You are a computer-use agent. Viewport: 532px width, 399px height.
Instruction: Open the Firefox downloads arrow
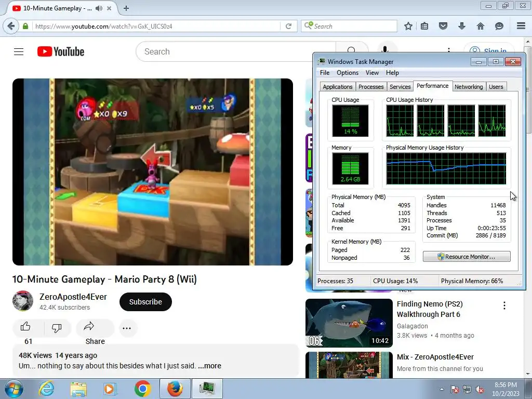tap(462, 26)
